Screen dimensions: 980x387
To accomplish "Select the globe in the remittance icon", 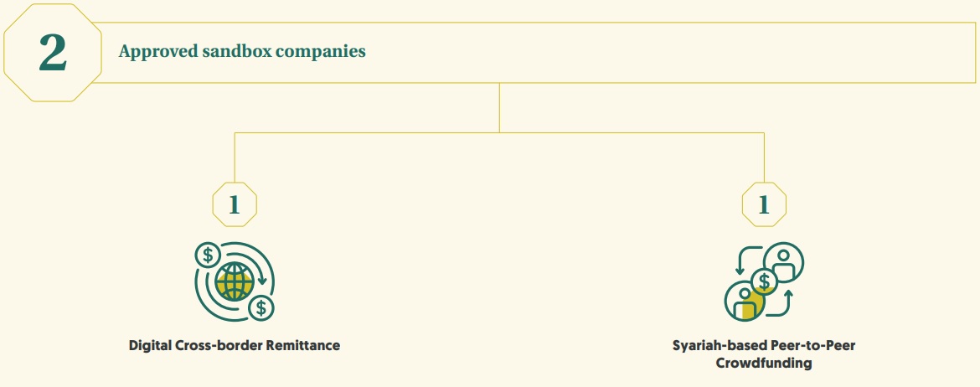I will pos(235,281).
